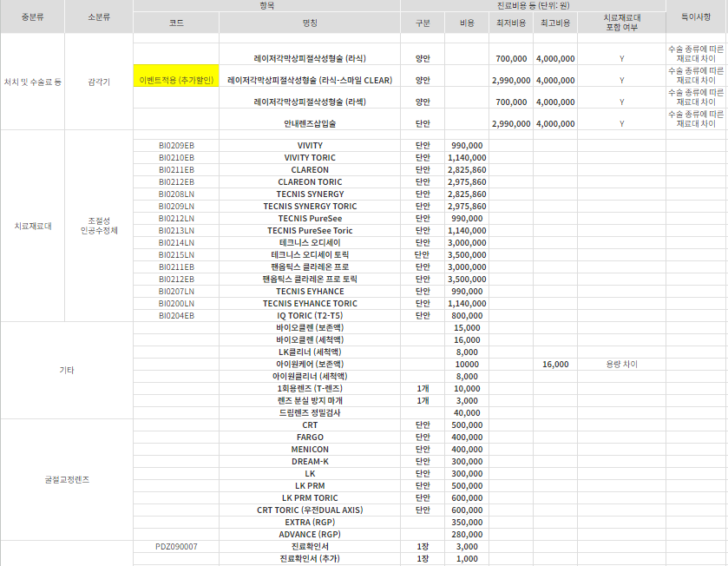Select code BI0208LN

point(176,194)
